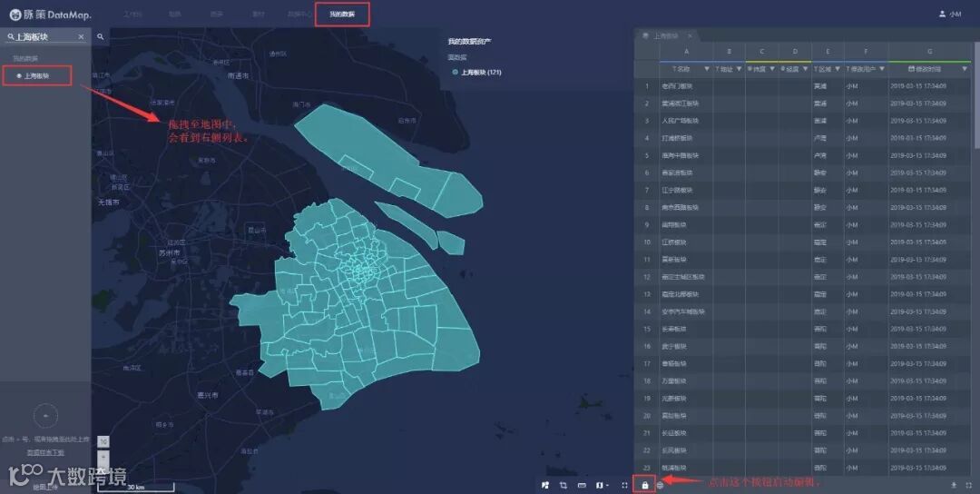Select column C header

tap(762, 51)
